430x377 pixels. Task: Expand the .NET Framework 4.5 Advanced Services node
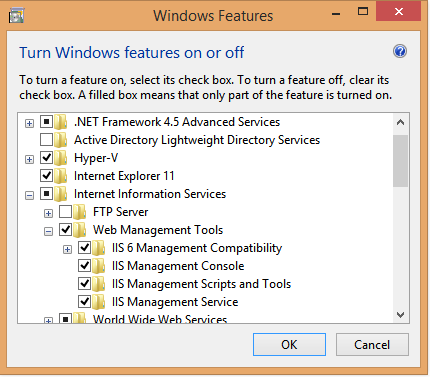[29, 123]
